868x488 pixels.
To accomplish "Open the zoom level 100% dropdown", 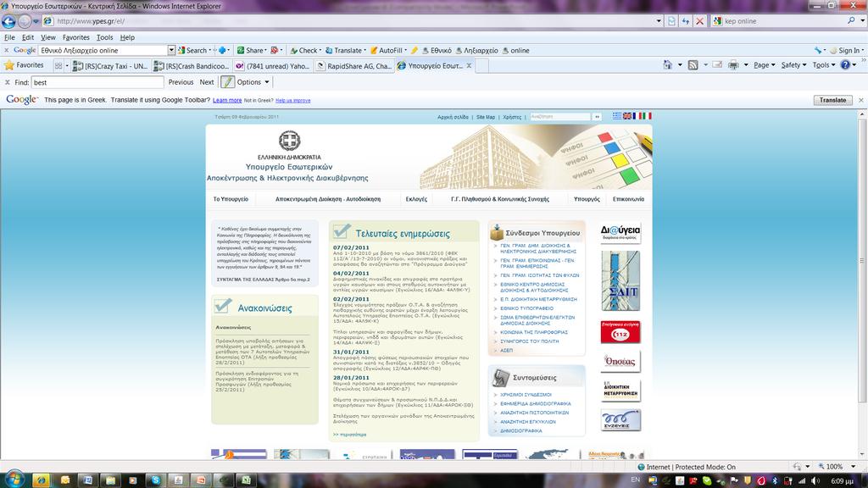I will pos(853,467).
